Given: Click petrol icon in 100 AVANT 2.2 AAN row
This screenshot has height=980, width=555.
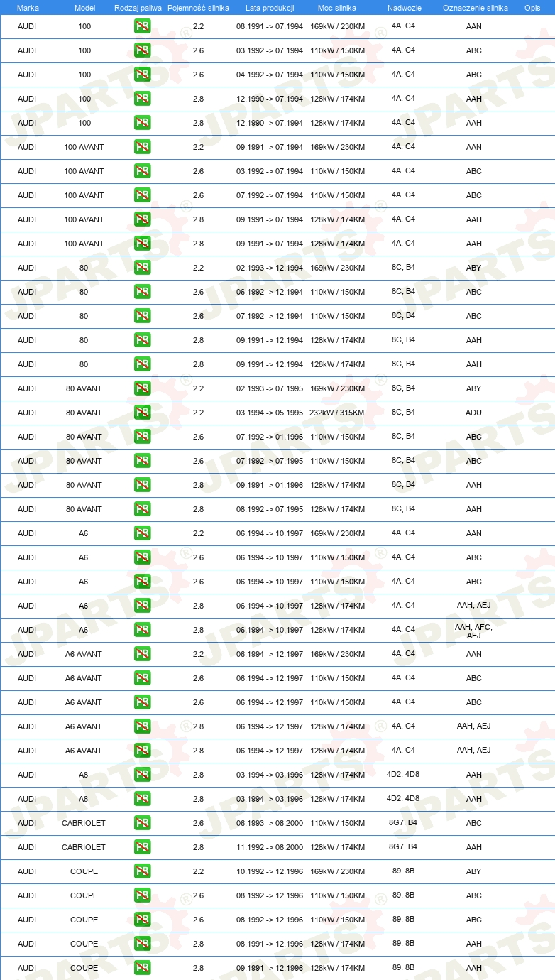Looking at the screenshot, I should pos(142,148).
